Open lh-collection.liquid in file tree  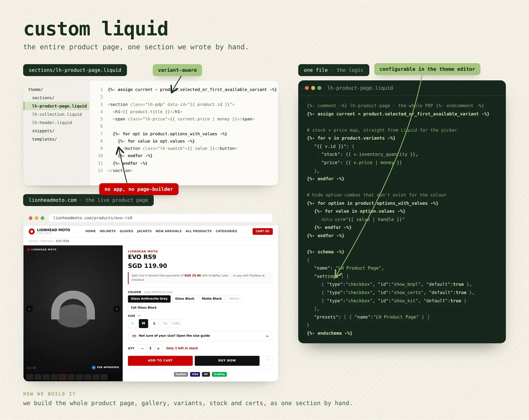pyautogui.click(x=57, y=114)
